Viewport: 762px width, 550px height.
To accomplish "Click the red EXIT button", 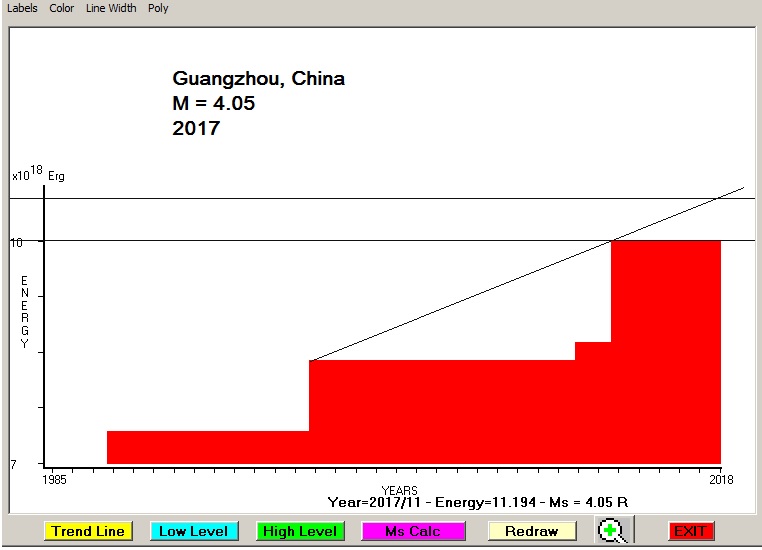I will pos(690,531).
